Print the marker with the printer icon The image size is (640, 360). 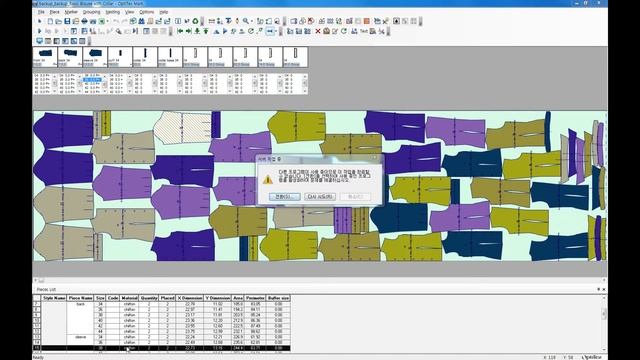(x=84, y=21)
